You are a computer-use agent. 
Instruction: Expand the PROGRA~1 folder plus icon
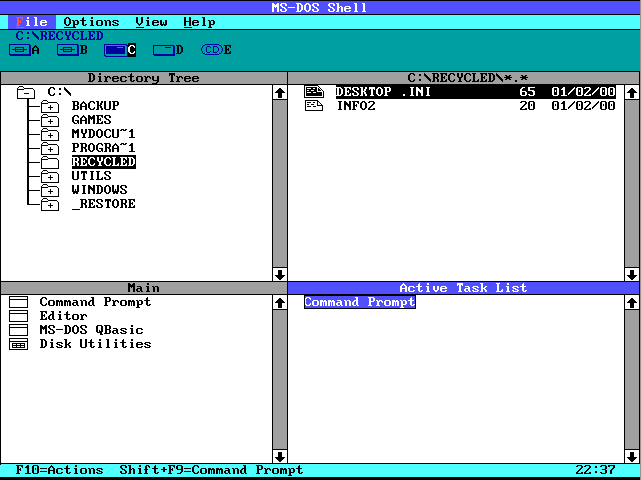[50, 148]
